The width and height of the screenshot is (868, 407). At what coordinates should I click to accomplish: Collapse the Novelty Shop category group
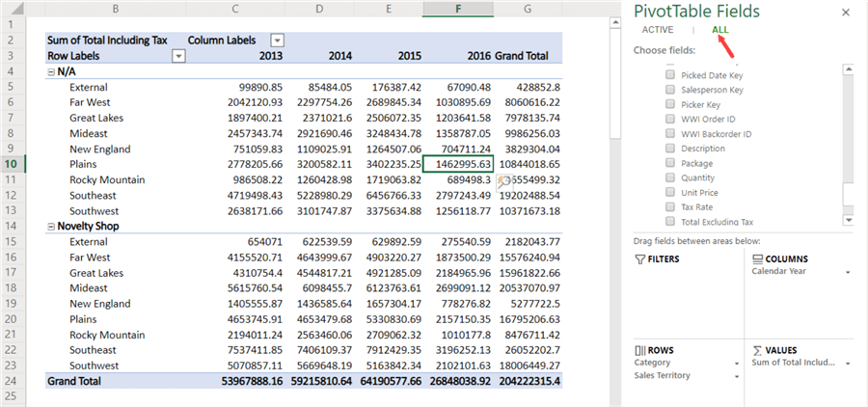pos(51,227)
